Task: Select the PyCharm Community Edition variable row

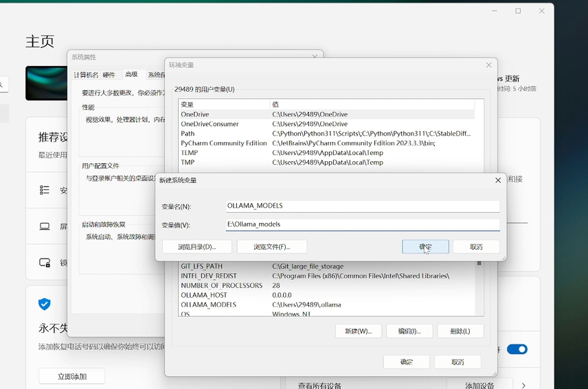Action: click(x=223, y=143)
